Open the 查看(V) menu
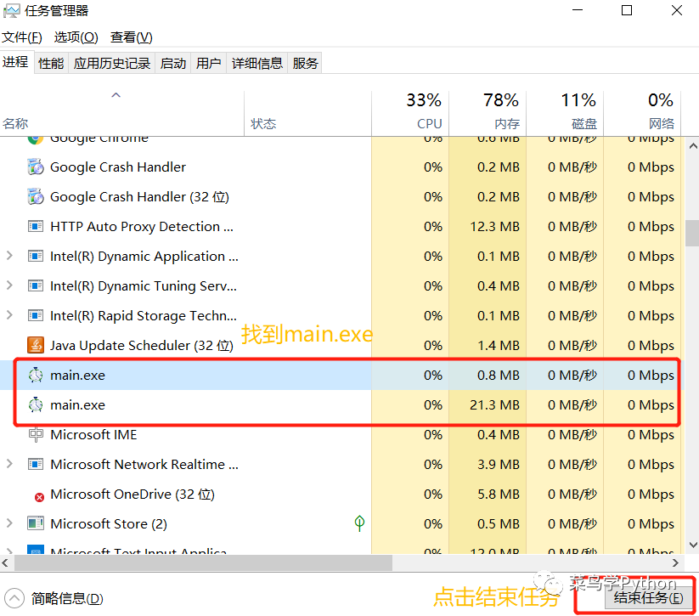Image resolution: width=699 pixels, height=616 pixels. pyautogui.click(x=132, y=37)
